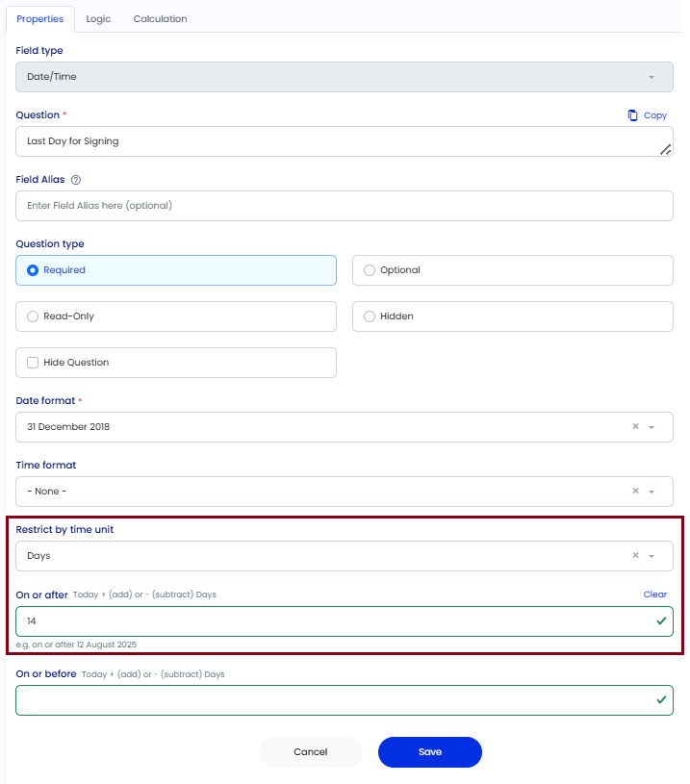Clear the Restrict by time unit X
The image size is (690, 784).
click(635, 555)
